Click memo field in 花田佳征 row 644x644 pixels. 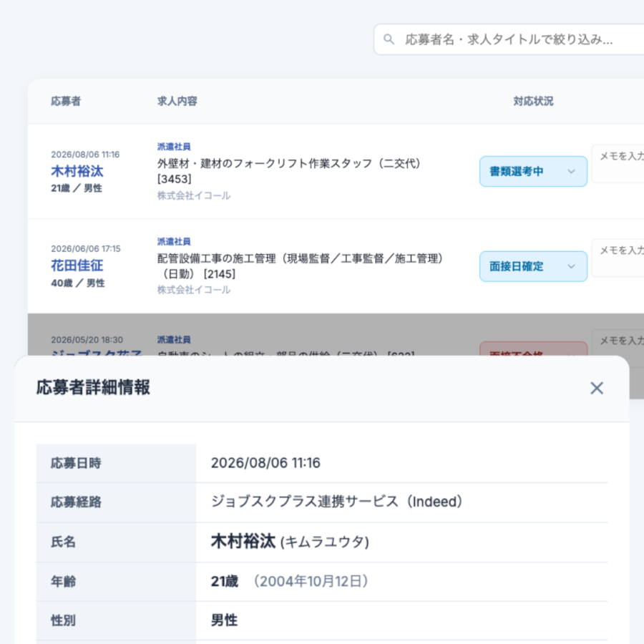(618, 258)
